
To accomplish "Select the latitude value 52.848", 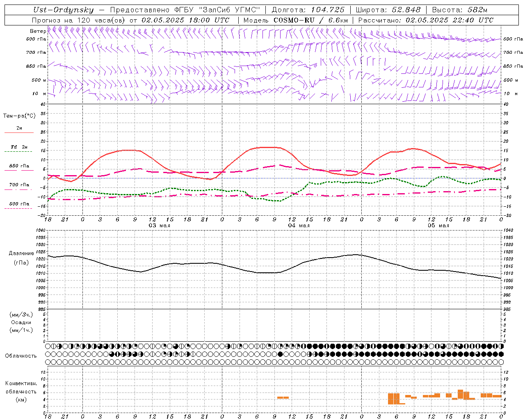I will (406, 10).
